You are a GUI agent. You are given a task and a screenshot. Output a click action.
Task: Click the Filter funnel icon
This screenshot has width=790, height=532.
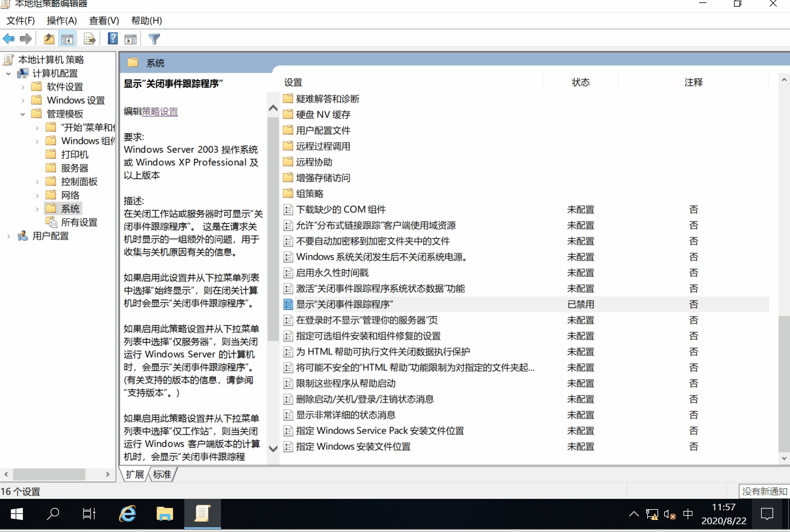tap(154, 39)
